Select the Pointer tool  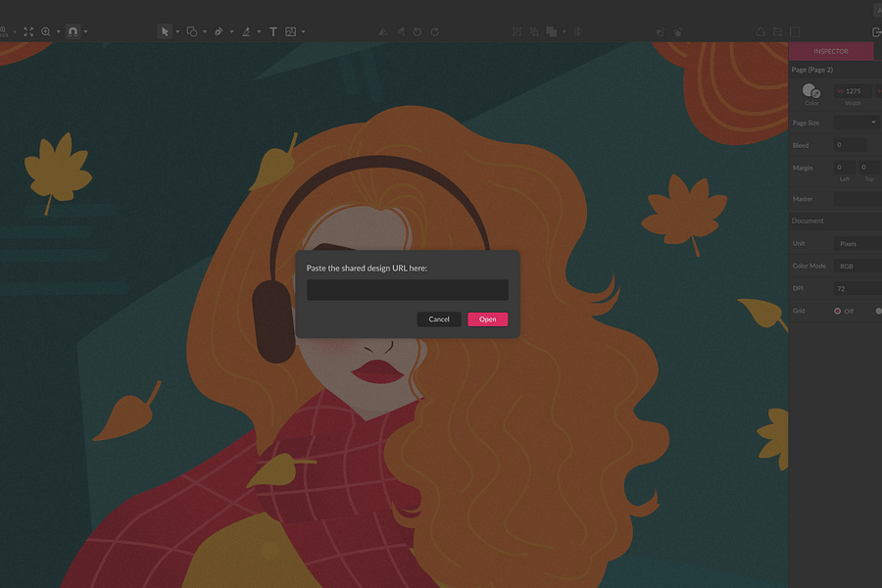click(x=165, y=31)
